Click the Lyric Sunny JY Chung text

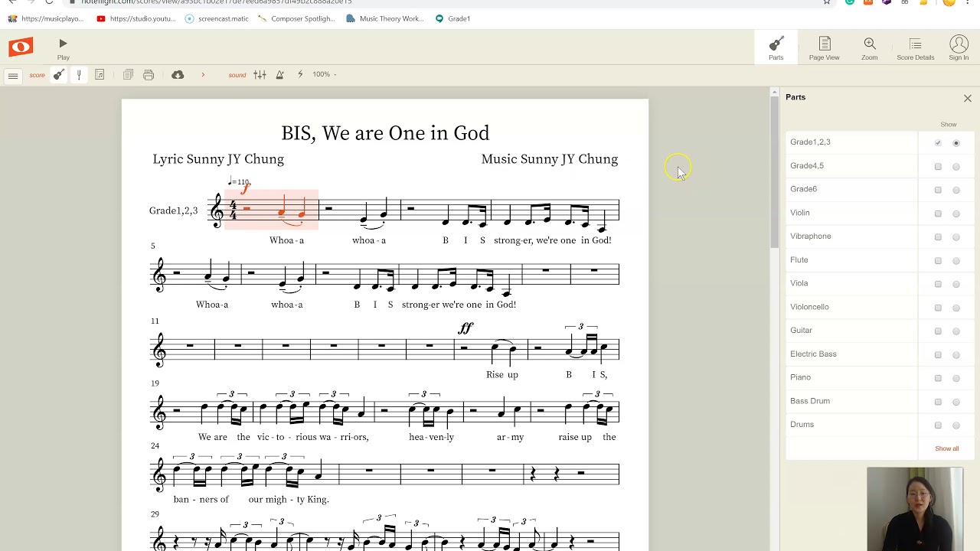click(218, 159)
